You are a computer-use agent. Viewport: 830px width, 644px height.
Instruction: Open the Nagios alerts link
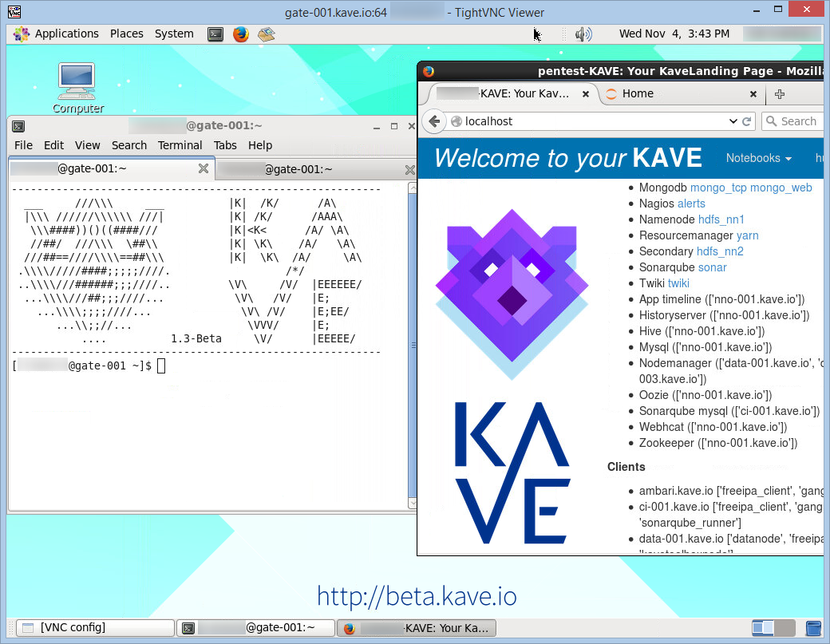click(x=691, y=203)
